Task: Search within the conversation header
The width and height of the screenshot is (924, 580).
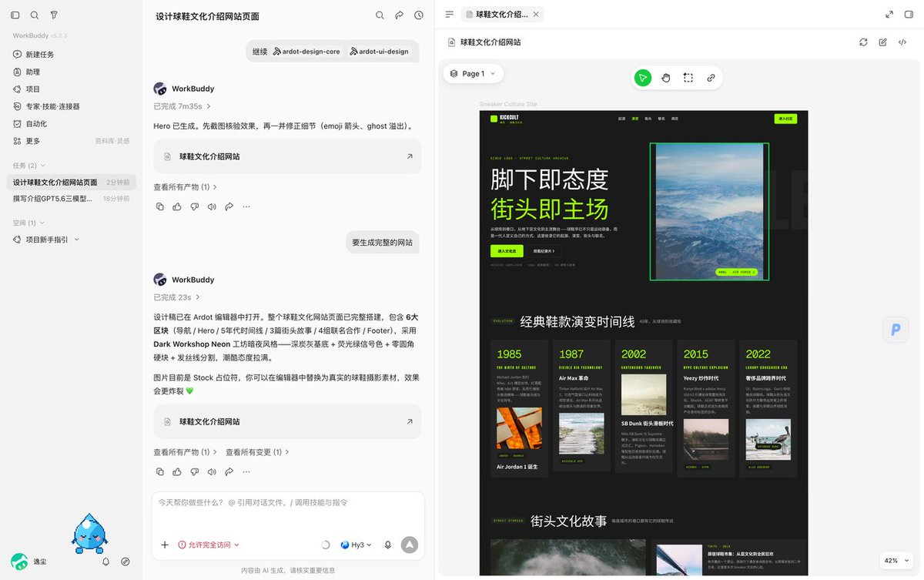Action: point(380,15)
